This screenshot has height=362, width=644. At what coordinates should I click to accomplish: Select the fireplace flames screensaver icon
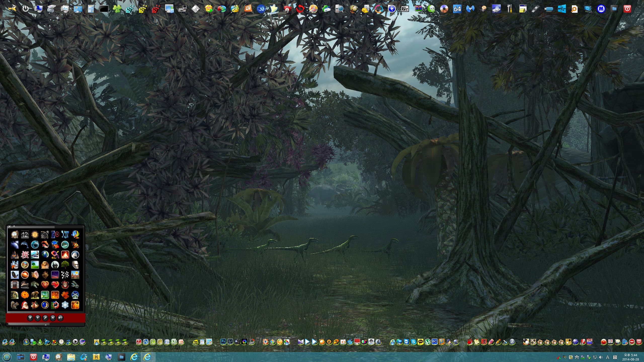[x=65, y=255]
